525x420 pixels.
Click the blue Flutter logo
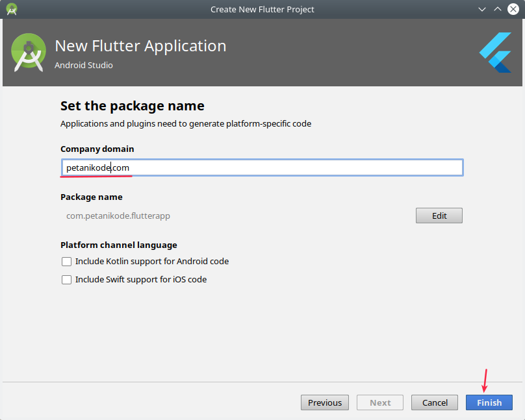(495, 53)
